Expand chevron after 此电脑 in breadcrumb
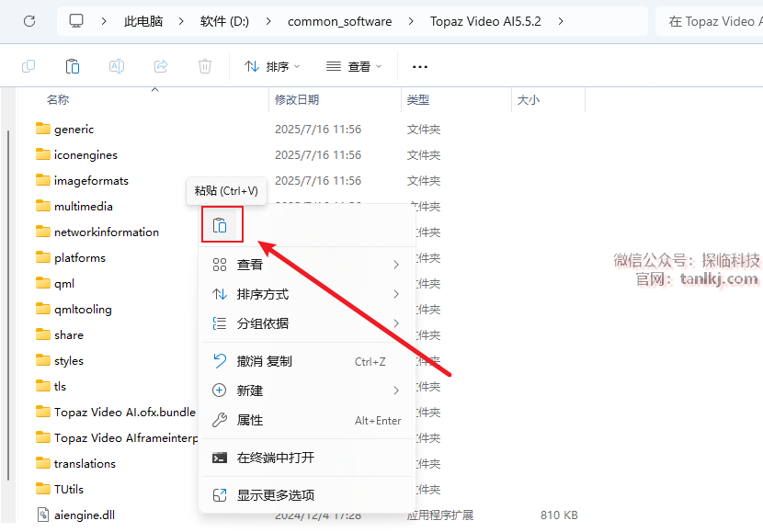 coord(180,21)
